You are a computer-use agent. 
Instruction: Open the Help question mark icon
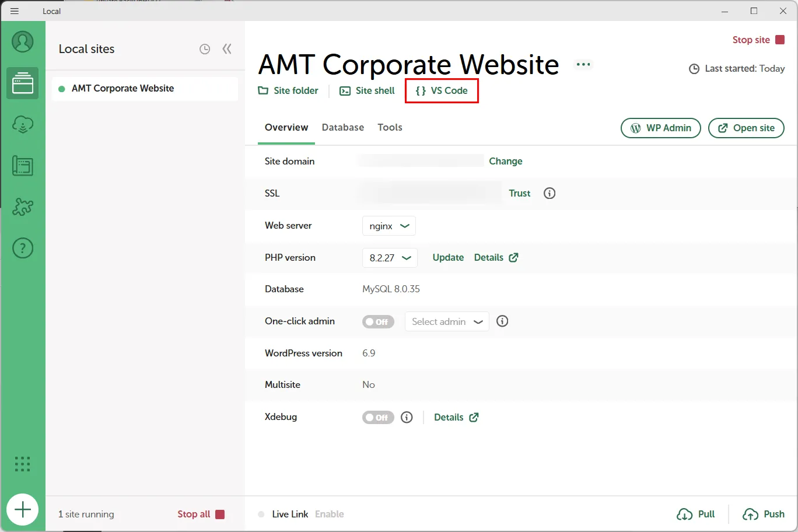pos(23,249)
